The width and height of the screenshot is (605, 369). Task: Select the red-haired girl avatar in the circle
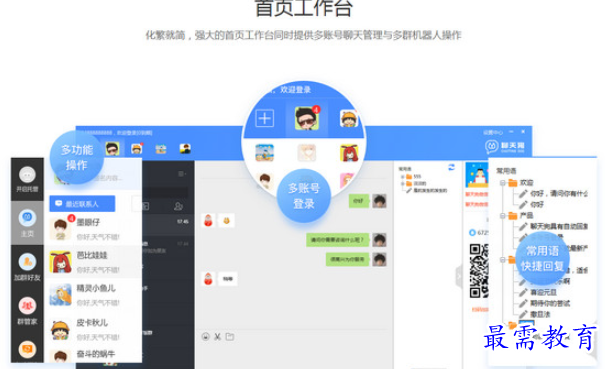[x=349, y=152]
